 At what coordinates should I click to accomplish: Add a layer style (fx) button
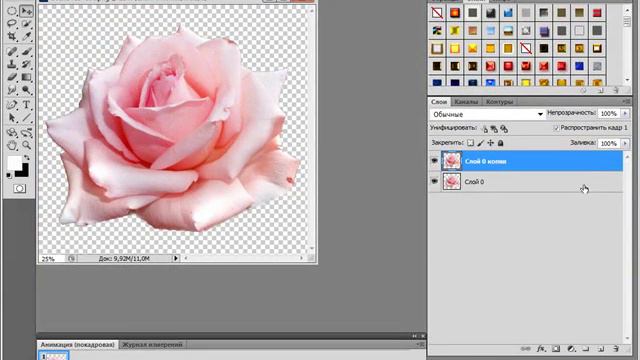click(x=541, y=349)
